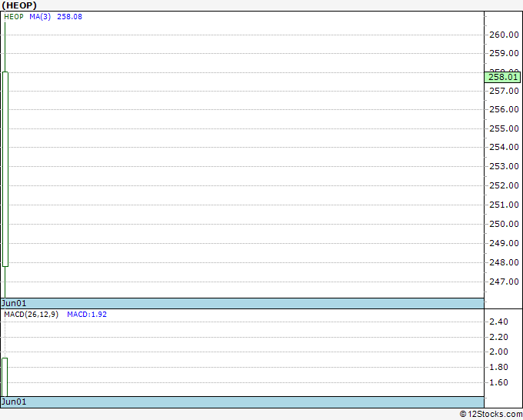This screenshot has width=523, height=420.
Task: Click the 2.40 MACD axis label
Action: [x=498, y=322]
